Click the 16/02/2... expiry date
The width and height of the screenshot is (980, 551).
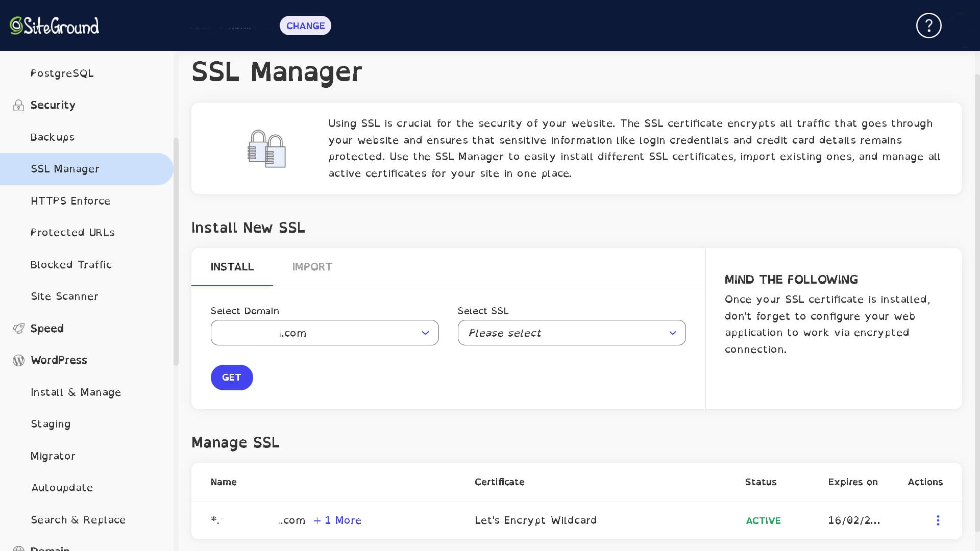[x=854, y=520]
